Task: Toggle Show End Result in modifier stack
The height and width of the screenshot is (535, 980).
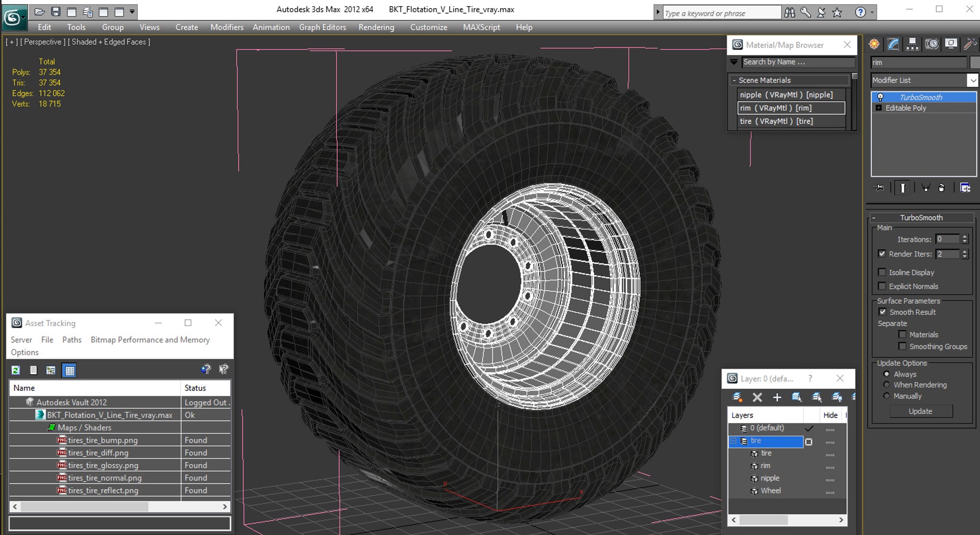Action: [x=902, y=188]
